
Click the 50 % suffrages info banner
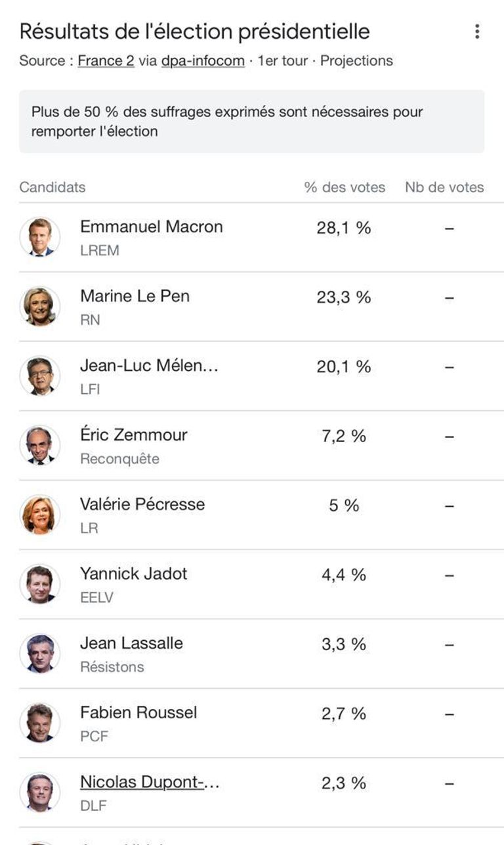251,121
